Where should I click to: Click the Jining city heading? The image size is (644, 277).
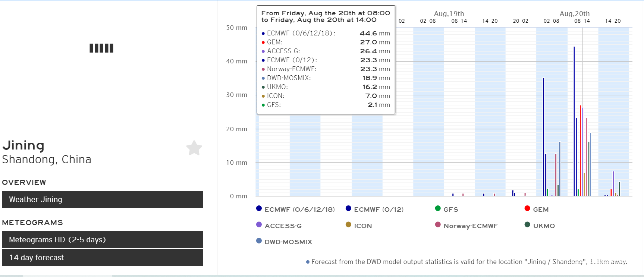(x=23, y=145)
